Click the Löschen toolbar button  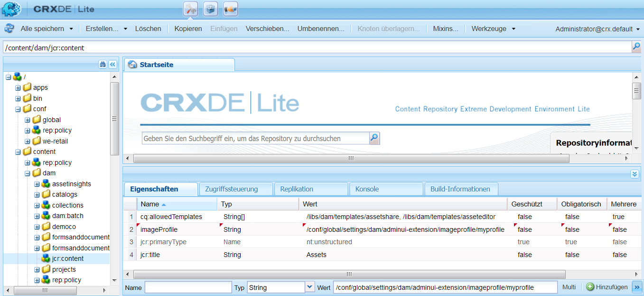(148, 29)
